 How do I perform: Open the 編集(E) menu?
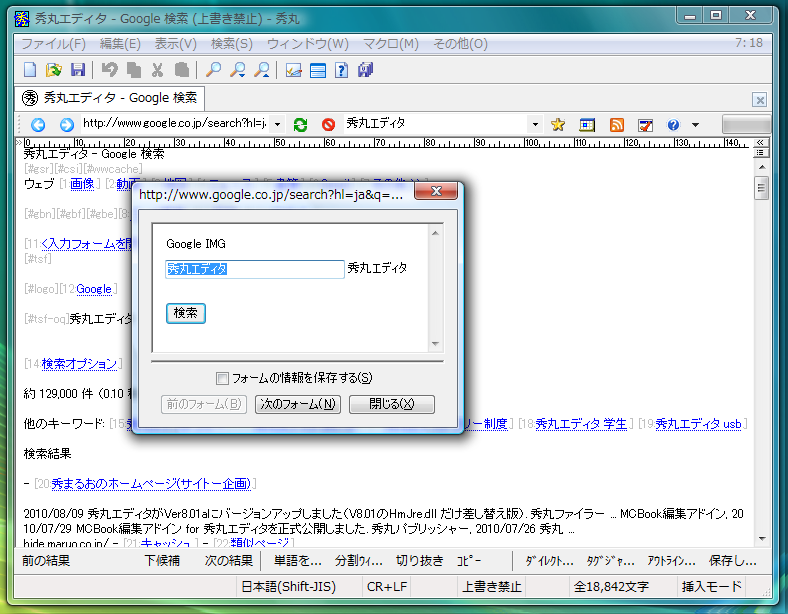(120, 44)
